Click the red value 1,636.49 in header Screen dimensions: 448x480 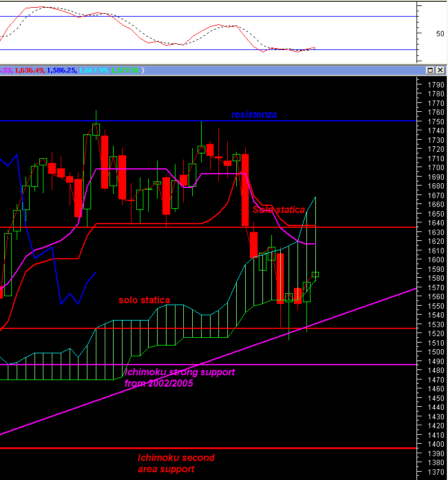point(29,70)
